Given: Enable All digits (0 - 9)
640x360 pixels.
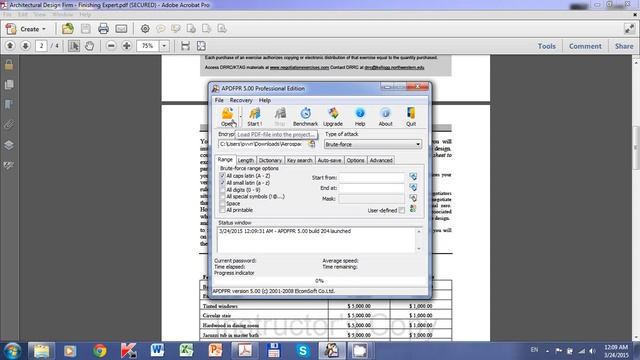Looking at the screenshot, I should tap(222, 190).
